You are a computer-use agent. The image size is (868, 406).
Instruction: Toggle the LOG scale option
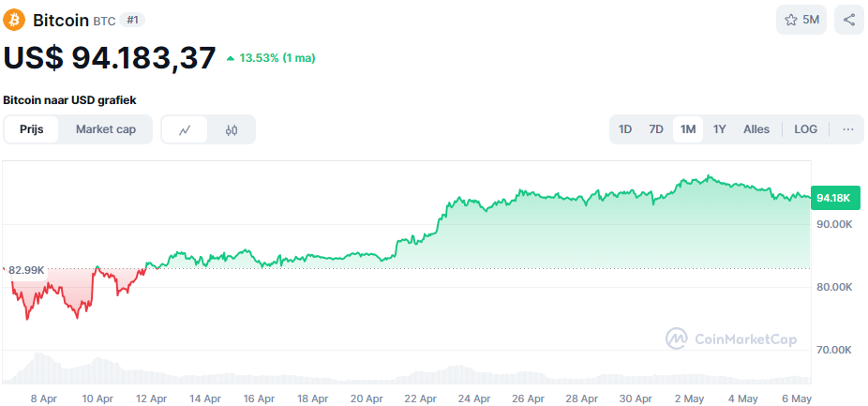pyautogui.click(x=805, y=129)
